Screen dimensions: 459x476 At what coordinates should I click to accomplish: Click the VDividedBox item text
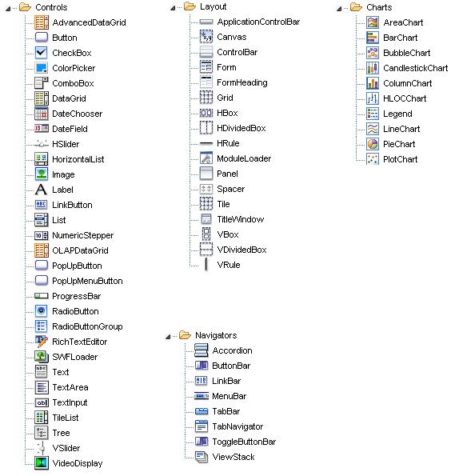(241, 250)
